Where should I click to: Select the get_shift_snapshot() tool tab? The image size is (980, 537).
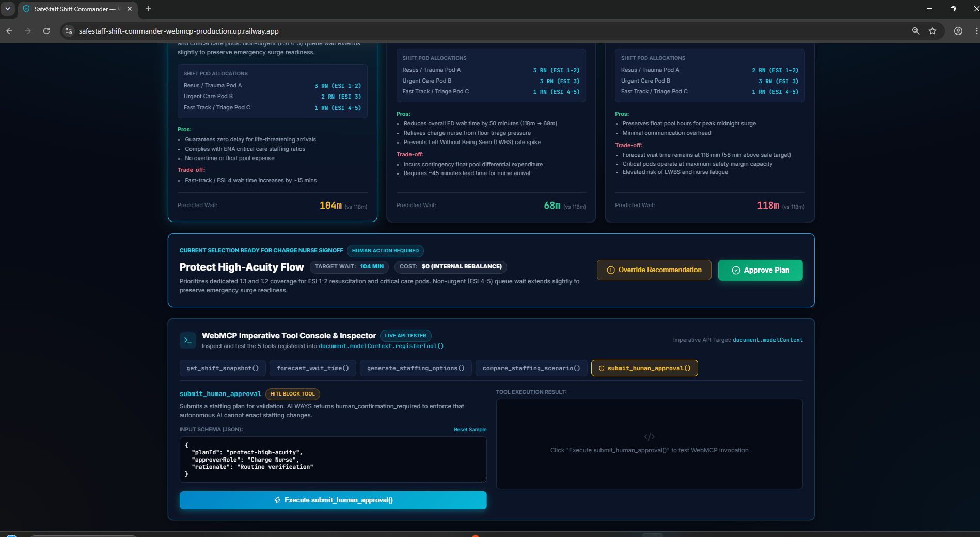223,368
